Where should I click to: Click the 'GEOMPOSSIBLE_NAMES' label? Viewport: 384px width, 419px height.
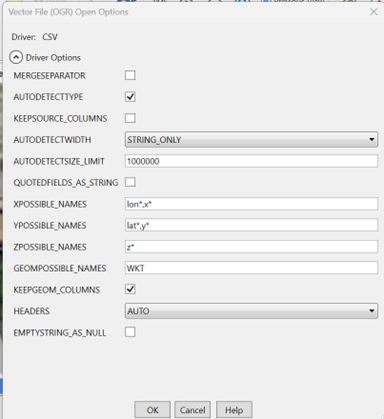pos(60,268)
